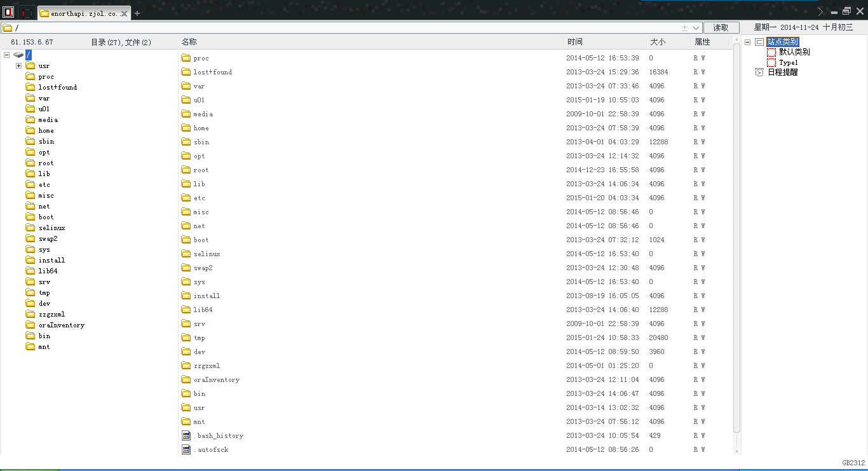
Task: Click the chevron arrow in title bar
Action: [x=820, y=11]
